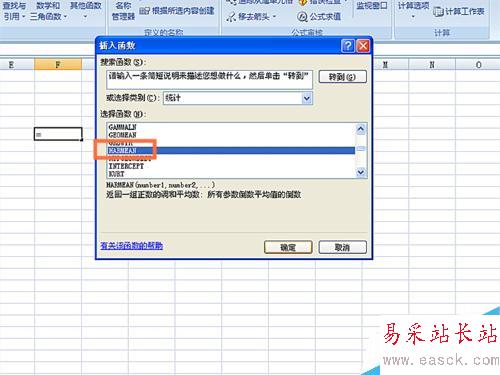
Task: Confirm with the OK (确定) button
Action: (x=288, y=247)
